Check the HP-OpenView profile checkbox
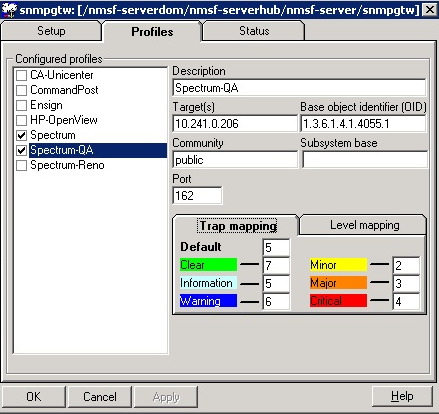The image size is (439, 414). (x=21, y=120)
